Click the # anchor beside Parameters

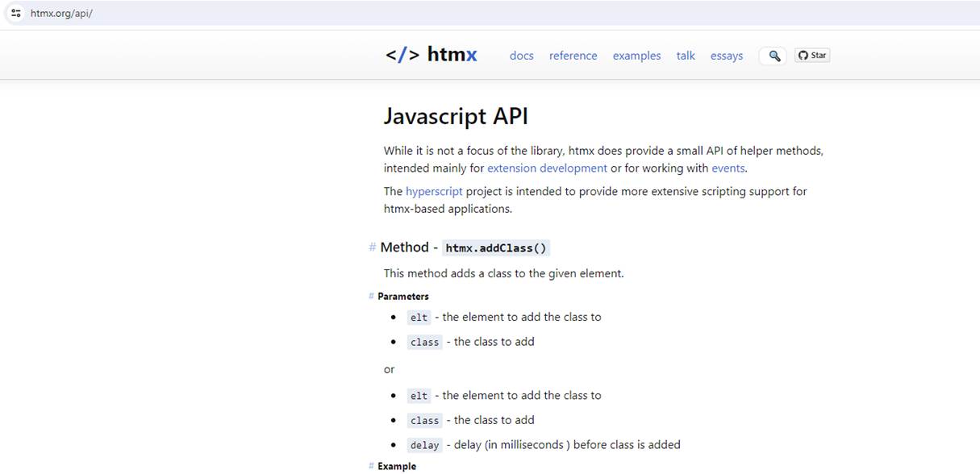372,296
